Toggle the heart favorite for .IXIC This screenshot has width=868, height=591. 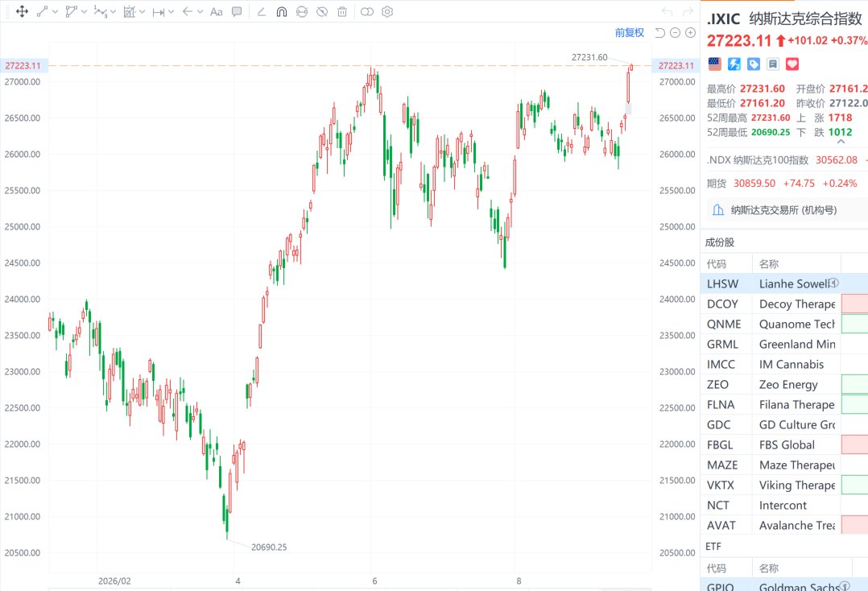pos(792,64)
